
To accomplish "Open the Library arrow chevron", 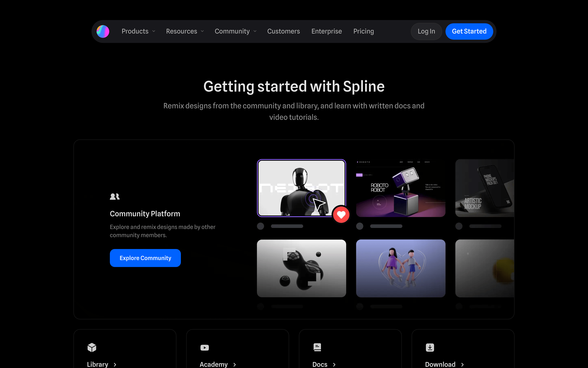I will click(x=115, y=365).
